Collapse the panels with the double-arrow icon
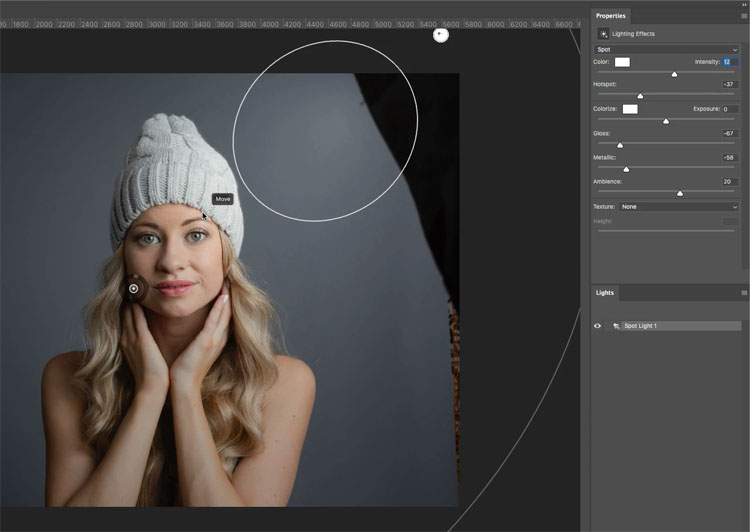This screenshot has width=750, height=532. pos(744,4)
